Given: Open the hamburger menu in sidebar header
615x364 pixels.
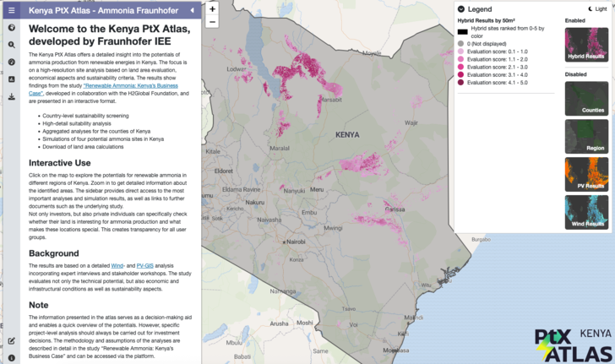Looking at the screenshot, I should (x=11, y=10).
